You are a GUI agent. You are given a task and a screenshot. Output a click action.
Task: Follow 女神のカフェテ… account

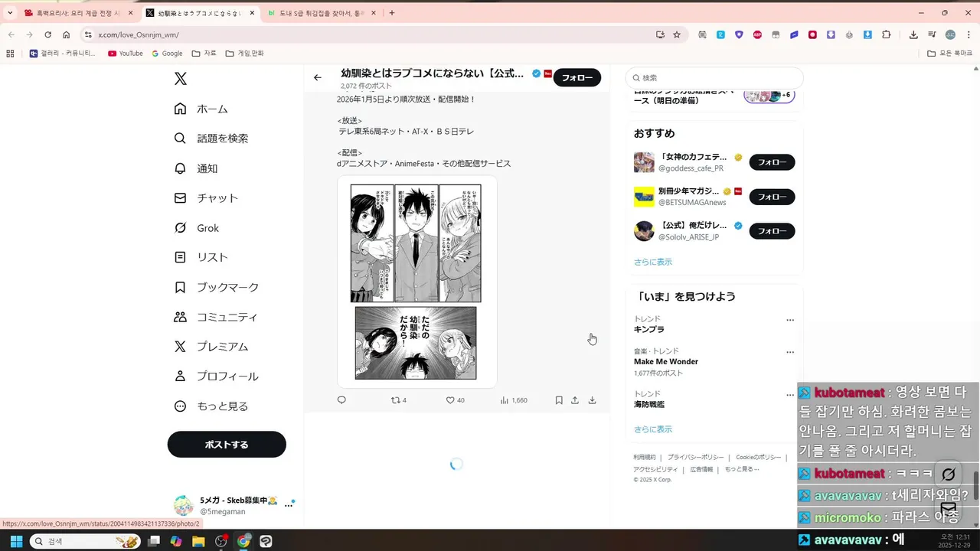pyautogui.click(x=772, y=162)
